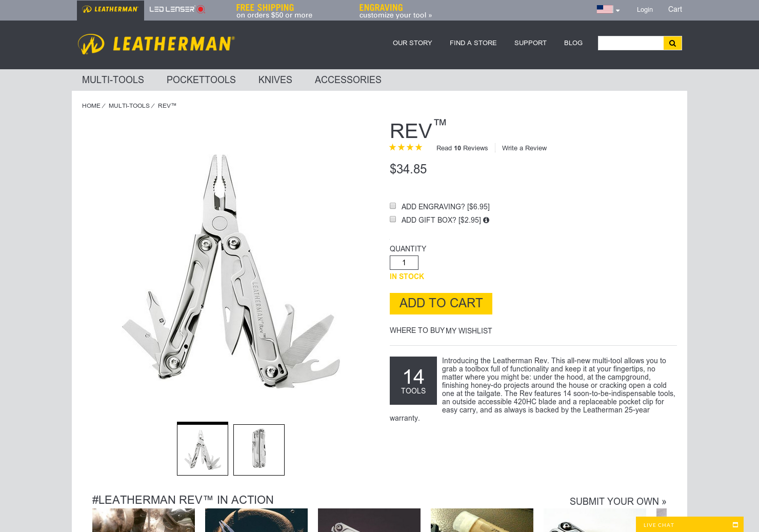Open the Knives menu

[x=275, y=80]
